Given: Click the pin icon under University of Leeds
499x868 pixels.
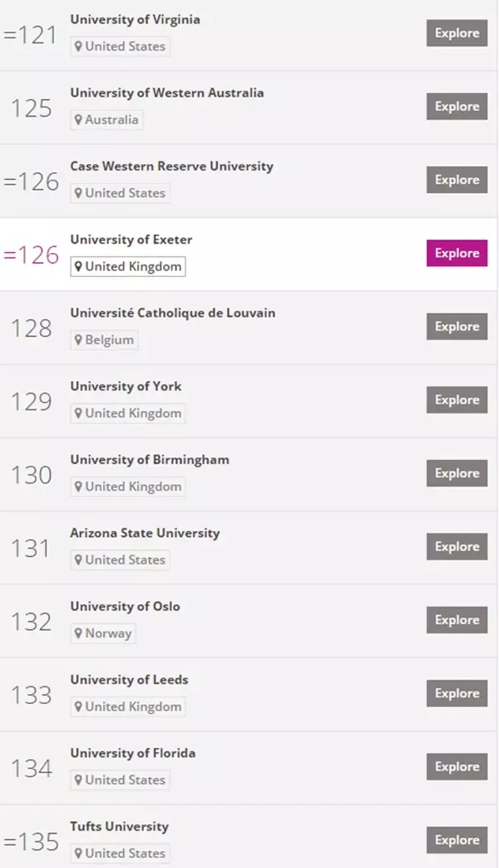Looking at the screenshot, I should [78, 707].
